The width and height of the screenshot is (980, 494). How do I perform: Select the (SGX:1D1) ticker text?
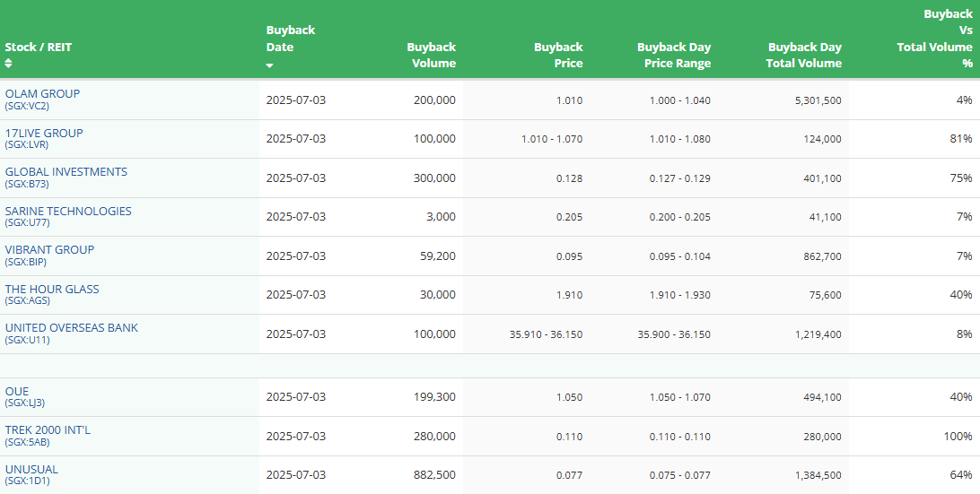[x=28, y=481]
